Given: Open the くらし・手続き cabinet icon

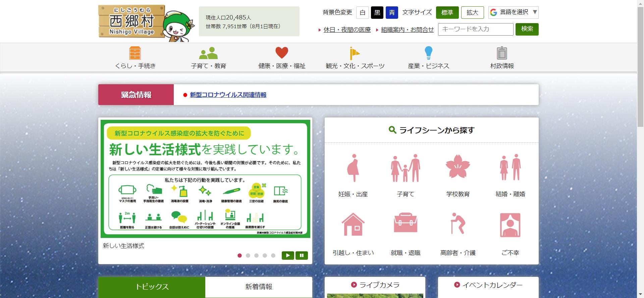Looking at the screenshot, I should click(x=135, y=53).
